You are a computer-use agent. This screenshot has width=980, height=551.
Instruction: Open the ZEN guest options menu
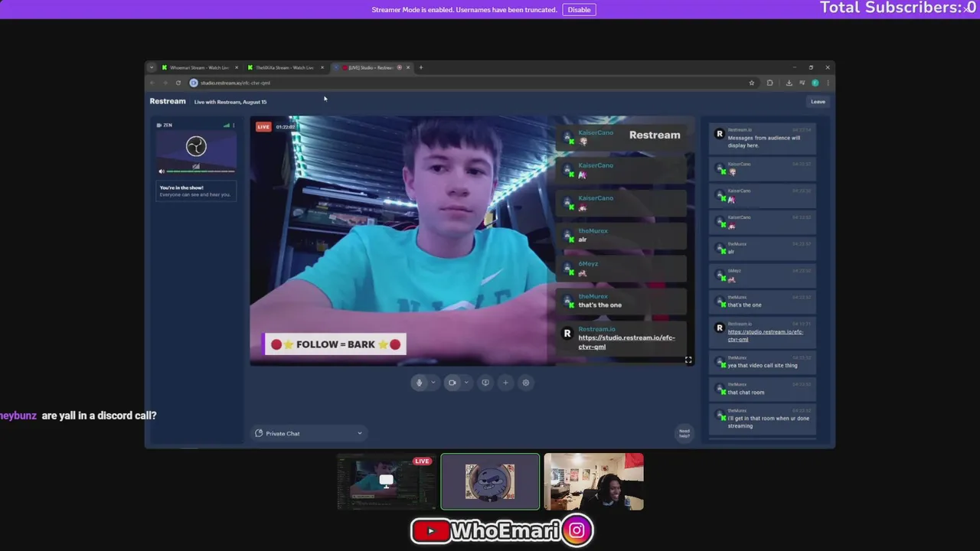(x=234, y=125)
